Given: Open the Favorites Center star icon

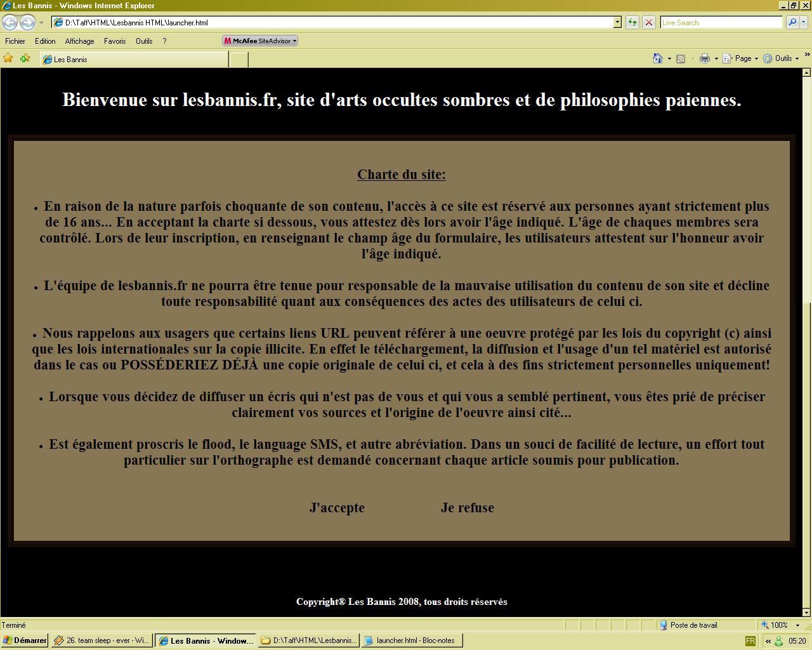Looking at the screenshot, I should (8, 58).
